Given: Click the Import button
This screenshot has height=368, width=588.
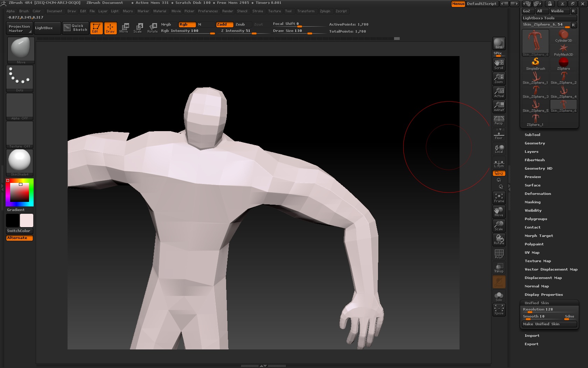Looking at the screenshot, I should tap(532, 336).
